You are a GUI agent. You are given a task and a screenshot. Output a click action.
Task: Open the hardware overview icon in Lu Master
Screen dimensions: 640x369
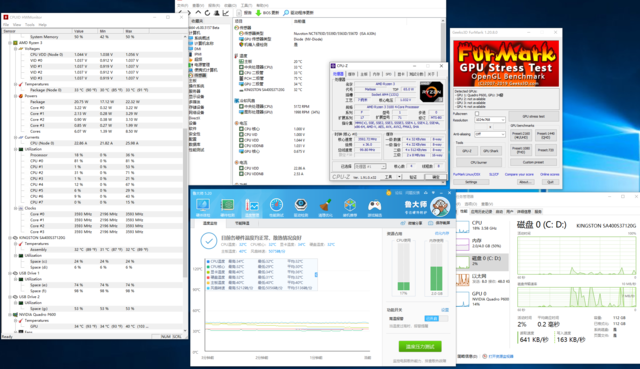click(203, 205)
